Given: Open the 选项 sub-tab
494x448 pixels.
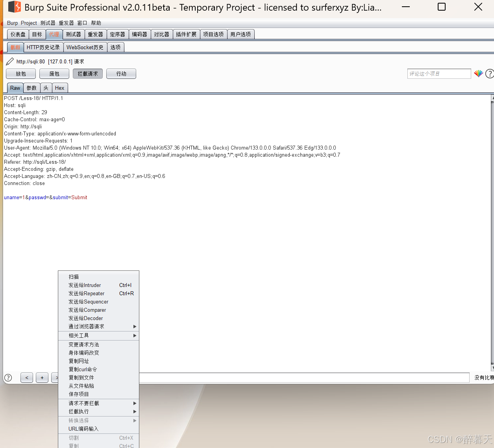Looking at the screenshot, I should click(x=116, y=47).
